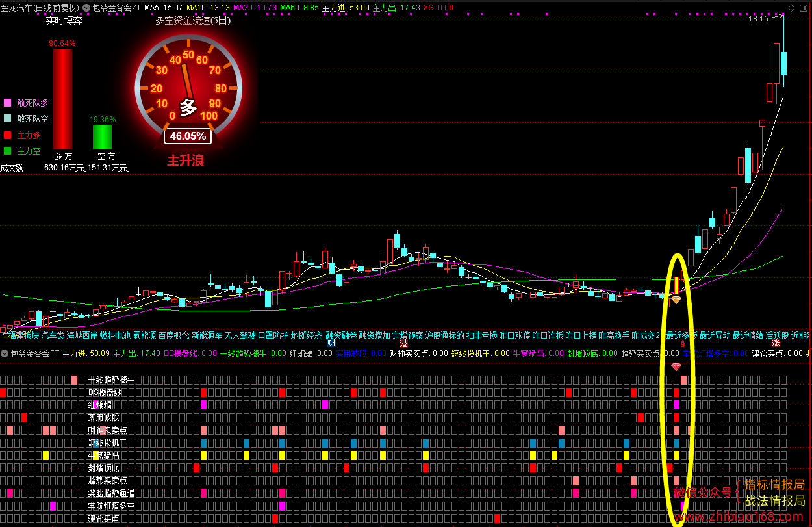Click the green 空方 19.36% bar
This screenshot has height=527, width=812.
[102, 137]
